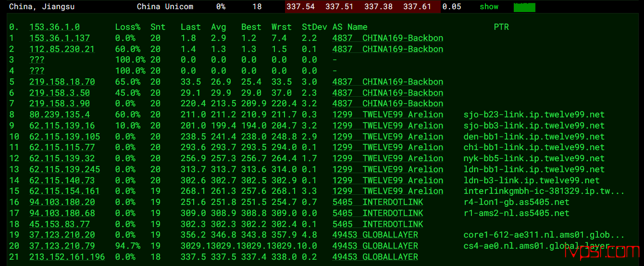Open IP link 112.85.230.21
Image resolution: width=644 pixels, height=266 pixels.
click(x=62, y=49)
